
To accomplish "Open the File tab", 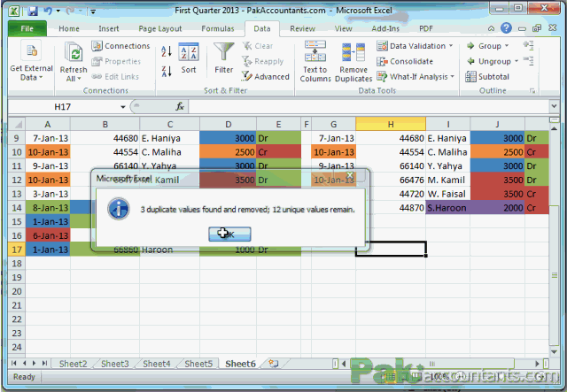I will click(27, 28).
